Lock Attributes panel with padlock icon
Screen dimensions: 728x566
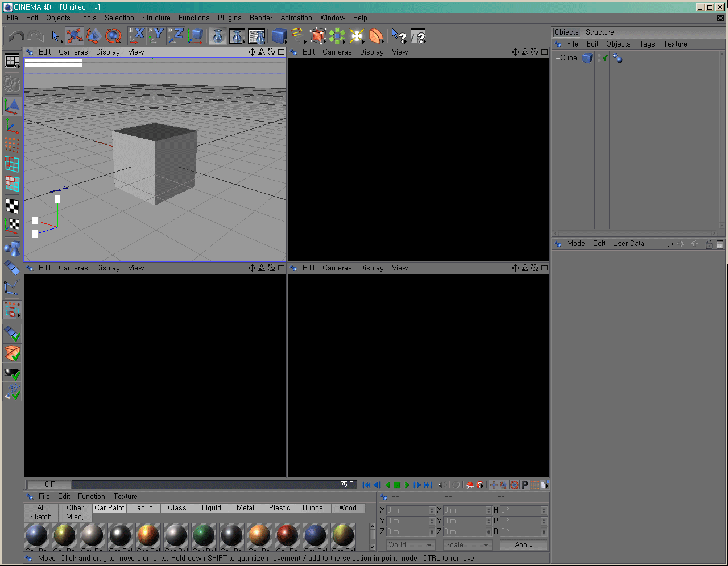[x=709, y=244]
